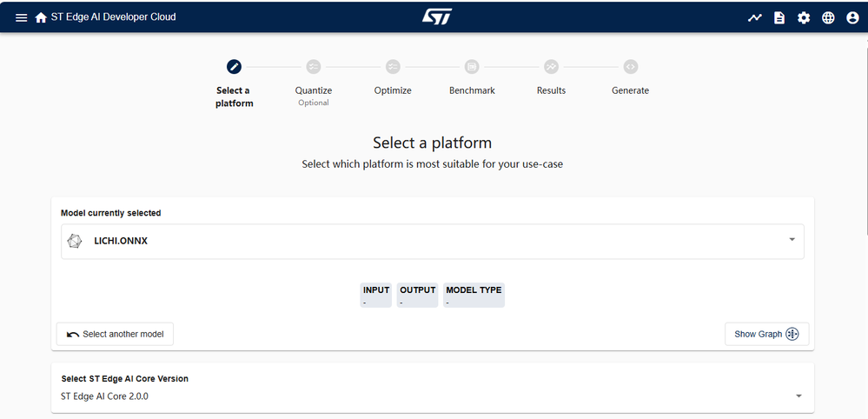Screen dimensions: 868x419
Task: Expand the LICHI.ONNX model dropdown arrow
Action: (792, 240)
